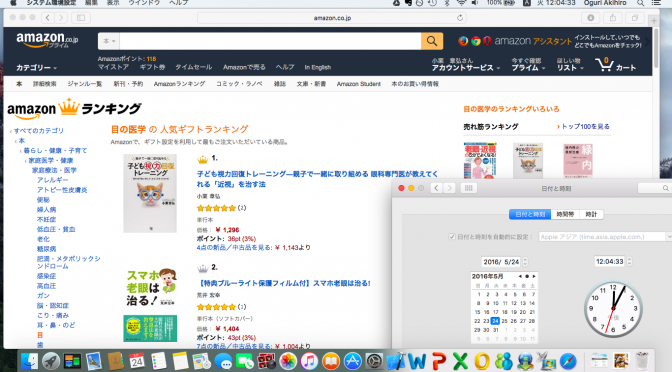Open the スマホ老眼は治る book link

284,283
